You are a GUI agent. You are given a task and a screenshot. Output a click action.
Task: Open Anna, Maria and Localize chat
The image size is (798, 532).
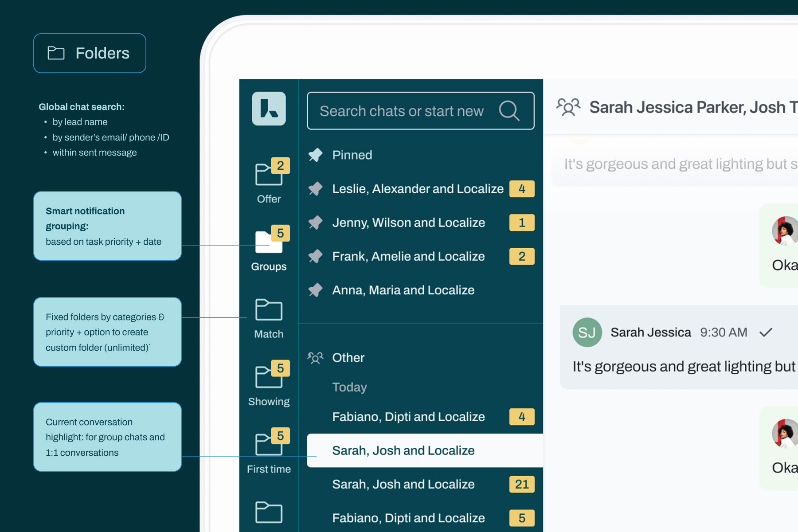421,289
